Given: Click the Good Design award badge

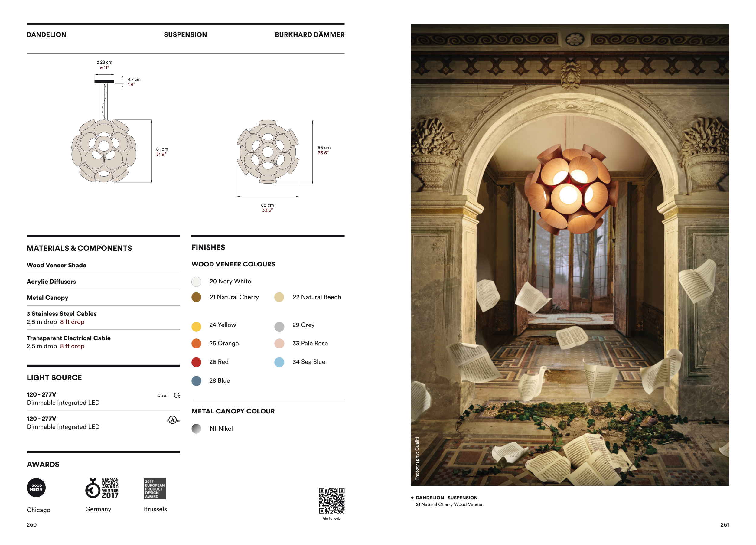Looking at the screenshot, I should click(36, 488).
